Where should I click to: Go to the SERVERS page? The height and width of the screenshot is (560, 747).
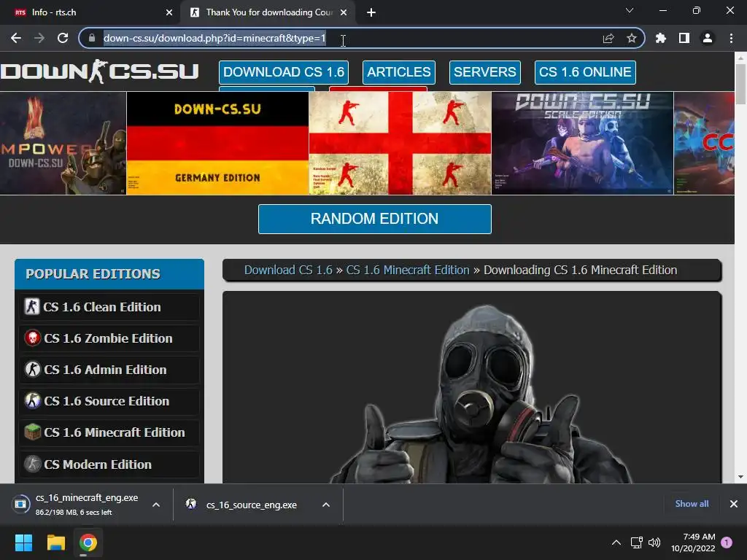(484, 72)
